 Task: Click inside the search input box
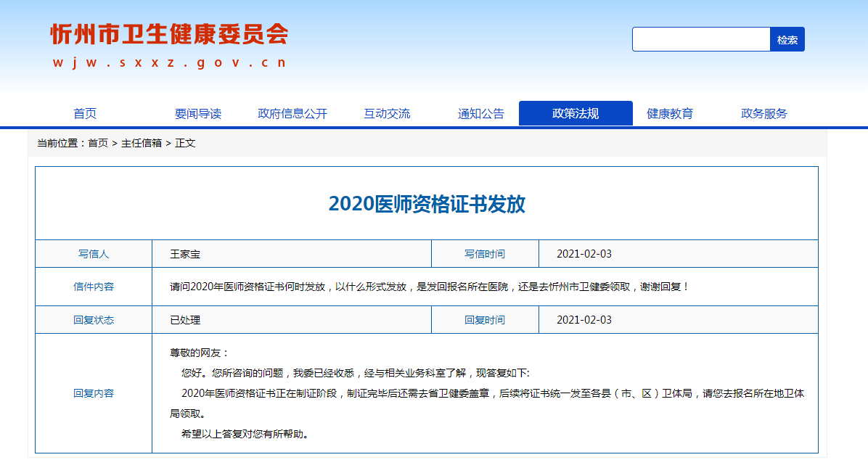699,39
